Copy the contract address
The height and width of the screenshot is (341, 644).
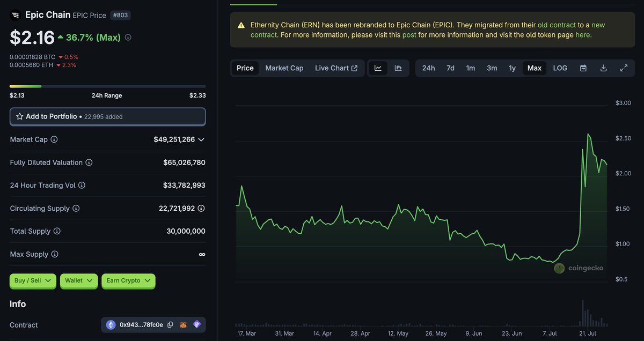170,325
